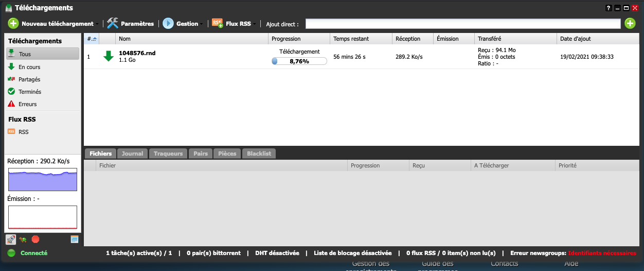The width and height of the screenshot is (644, 271).
Task: Select Tous in the Téléchargements sidebar
Action: coord(43,54)
